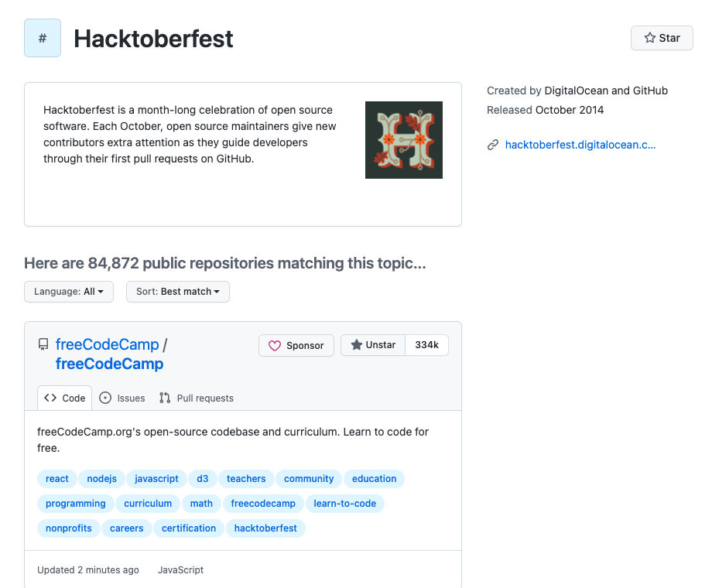This screenshot has width=712, height=588.
Task: Star the Hacktoberfest topic
Action: 662,38
